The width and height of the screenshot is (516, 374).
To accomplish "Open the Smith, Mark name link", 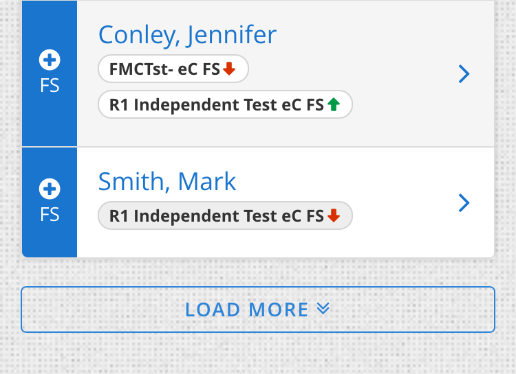I will (167, 181).
